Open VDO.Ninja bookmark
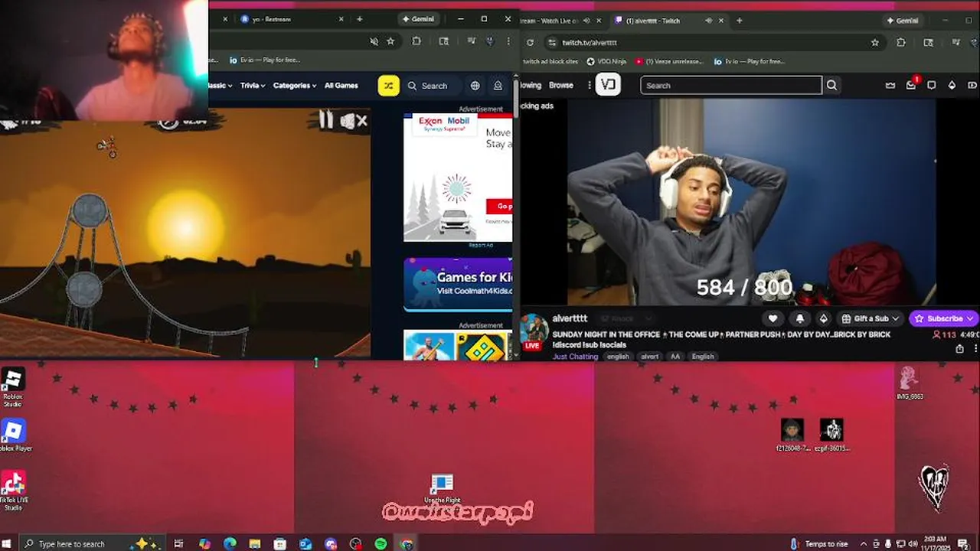The image size is (980, 551). tap(606, 61)
